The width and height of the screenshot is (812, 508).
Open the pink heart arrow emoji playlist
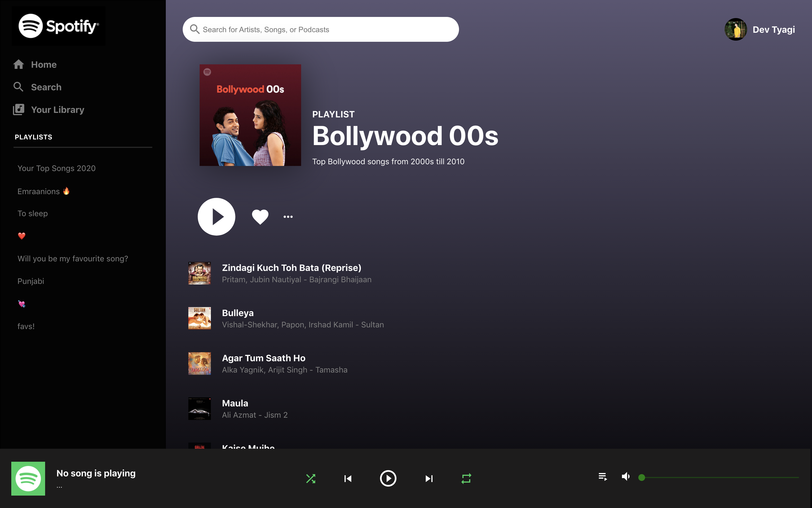coord(21,304)
